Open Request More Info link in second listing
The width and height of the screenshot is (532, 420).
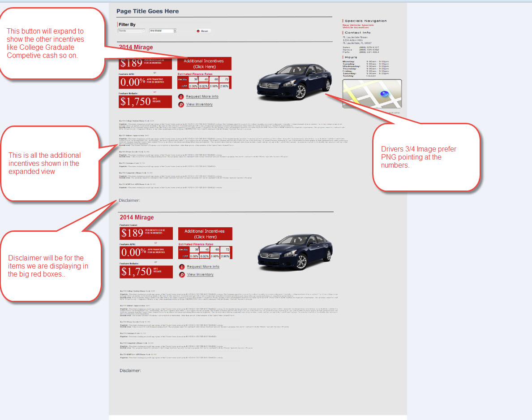203,267
